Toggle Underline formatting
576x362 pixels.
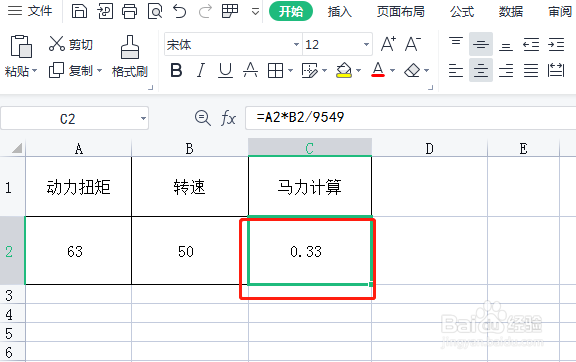[225, 70]
